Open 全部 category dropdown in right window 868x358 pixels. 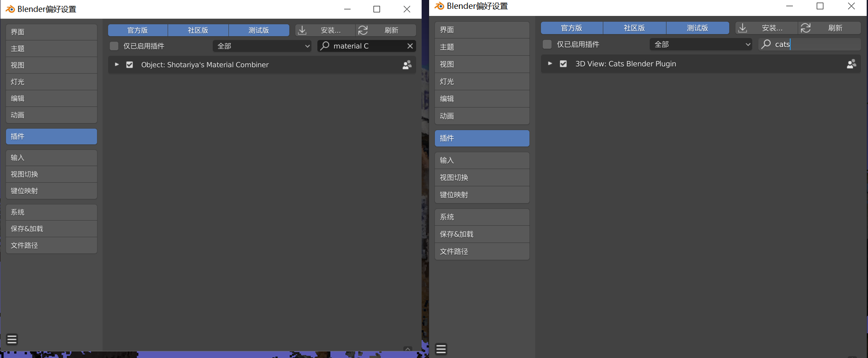click(701, 44)
